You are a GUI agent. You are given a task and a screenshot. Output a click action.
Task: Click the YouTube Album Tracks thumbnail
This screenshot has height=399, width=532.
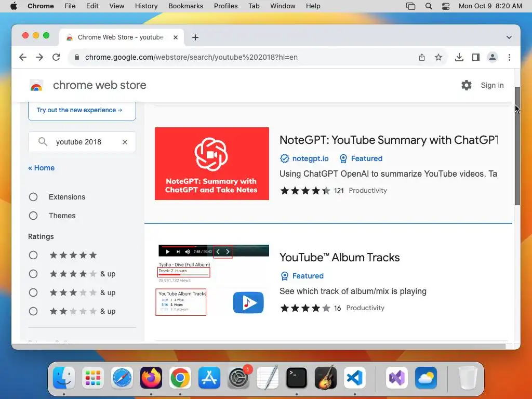(212, 280)
